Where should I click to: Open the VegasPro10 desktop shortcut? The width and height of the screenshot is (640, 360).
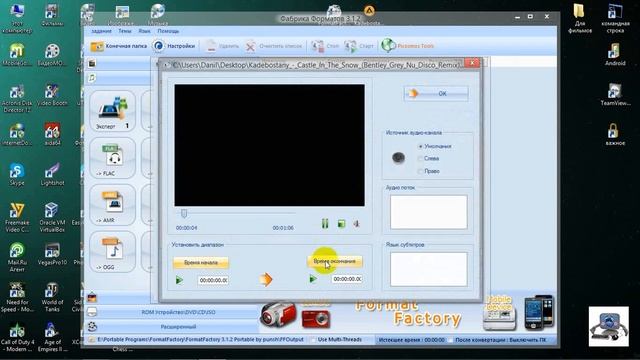pyautogui.click(x=52, y=253)
